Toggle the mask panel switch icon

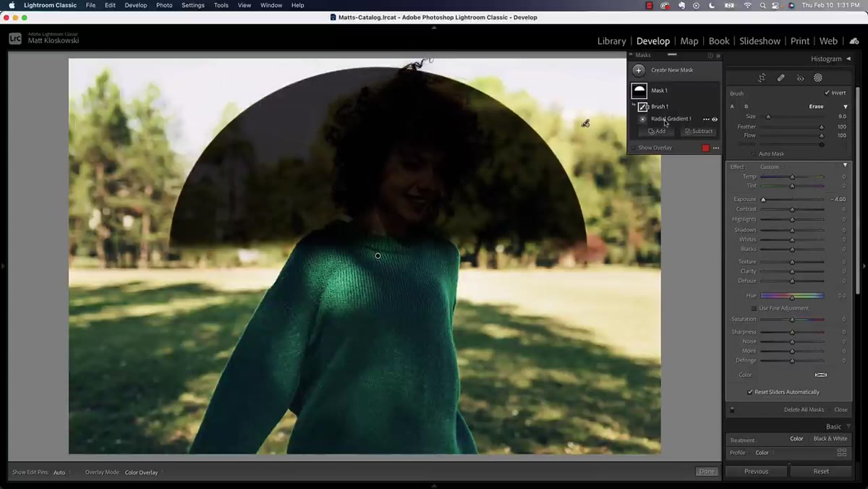click(x=732, y=409)
